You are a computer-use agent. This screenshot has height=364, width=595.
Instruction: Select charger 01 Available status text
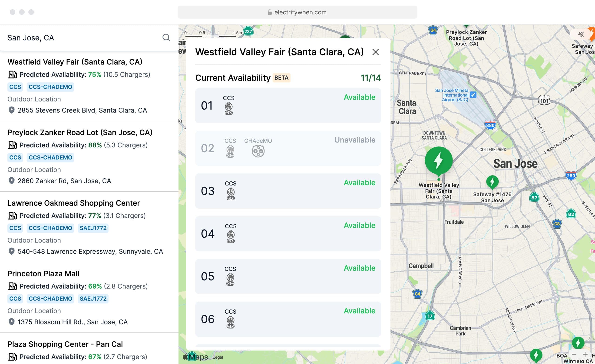pyautogui.click(x=359, y=97)
